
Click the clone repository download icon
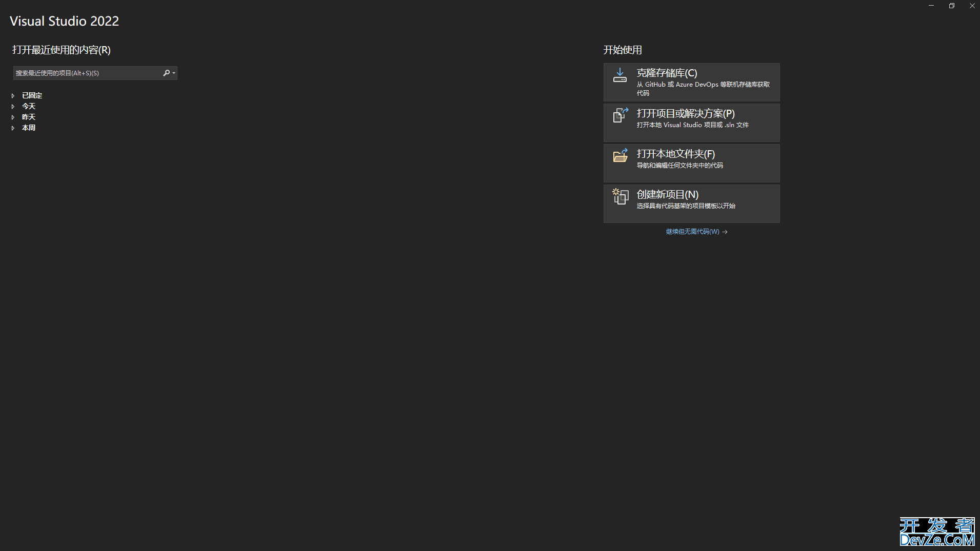click(x=620, y=75)
